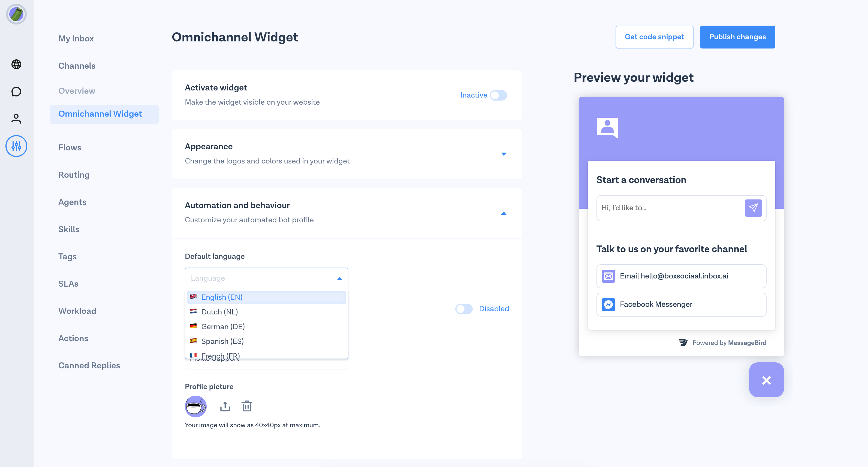Open the chat bubble conversations icon

click(x=16, y=92)
